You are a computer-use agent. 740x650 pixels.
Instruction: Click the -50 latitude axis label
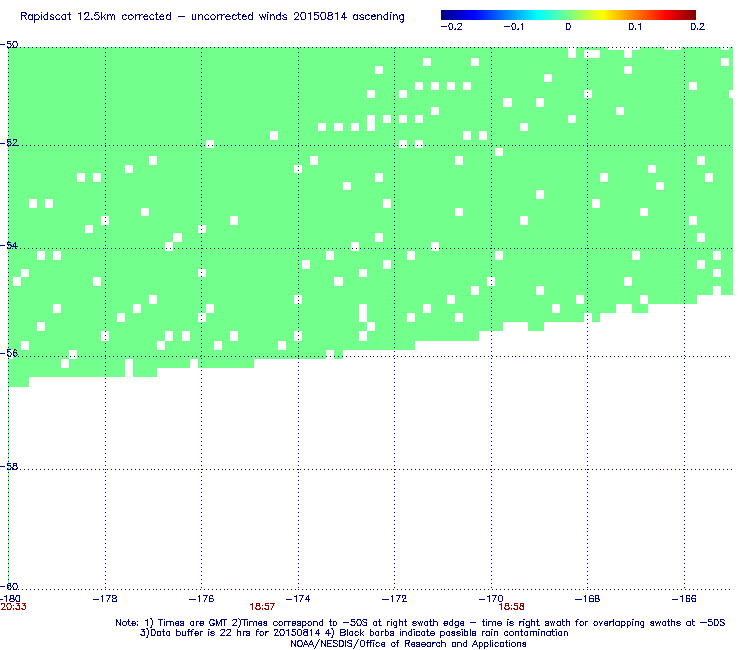(x=9, y=45)
